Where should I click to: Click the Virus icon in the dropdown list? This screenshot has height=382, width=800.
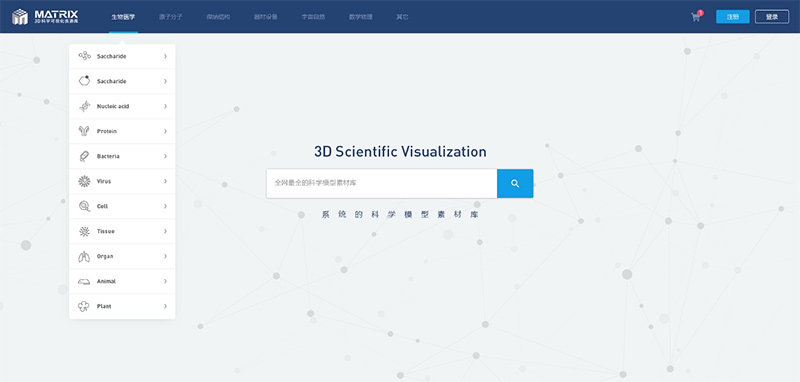[x=84, y=181]
